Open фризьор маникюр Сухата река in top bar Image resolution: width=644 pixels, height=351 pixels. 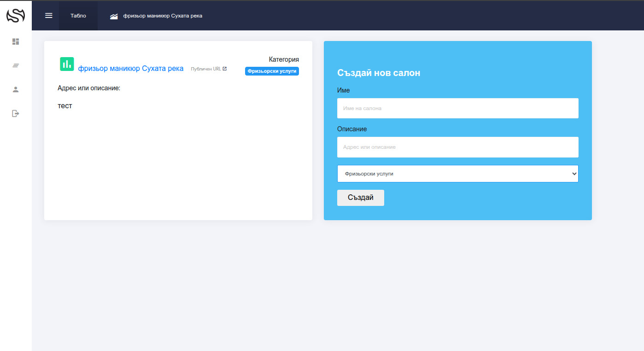pyautogui.click(x=163, y=16)
